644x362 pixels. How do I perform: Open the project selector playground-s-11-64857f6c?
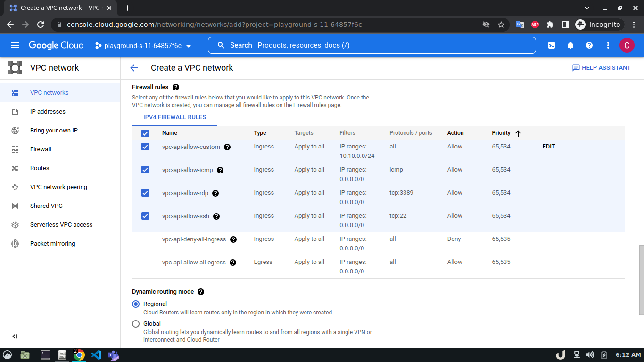click(143, 46)
